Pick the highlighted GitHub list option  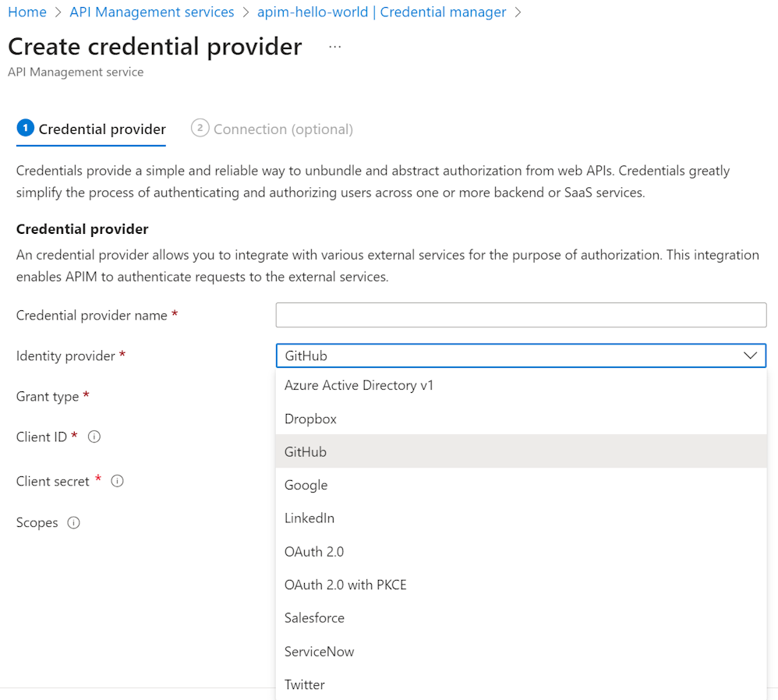point(521,451)
